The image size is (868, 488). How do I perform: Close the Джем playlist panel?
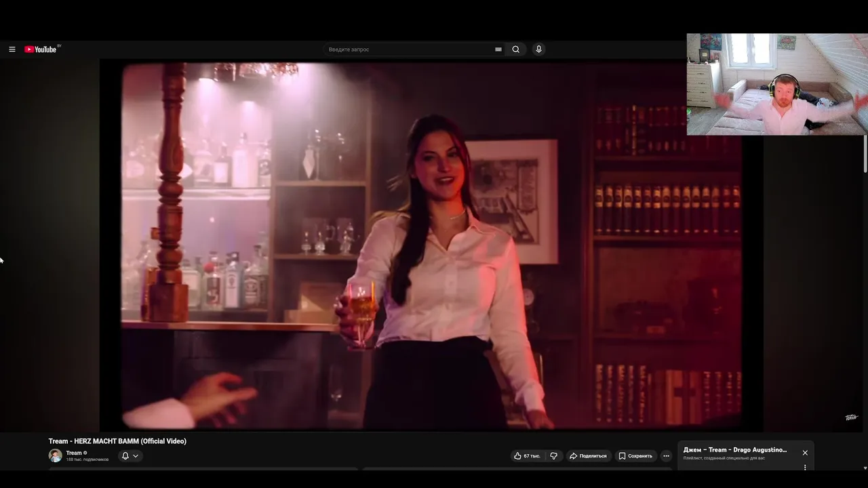pos(805,453)
